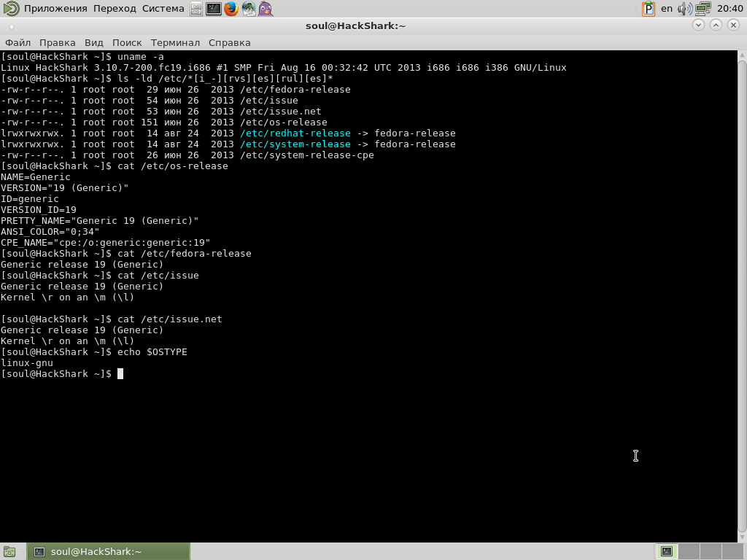Open the Поиск menu
Image resolution: width=747 pixels, height=560 pixels.
127,43
